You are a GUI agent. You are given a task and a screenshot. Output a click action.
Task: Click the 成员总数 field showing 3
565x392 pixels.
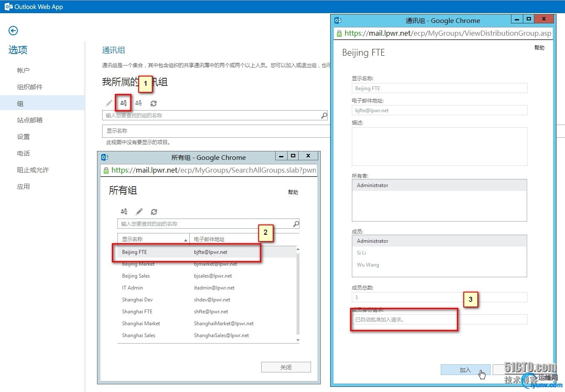click(439, 297)
